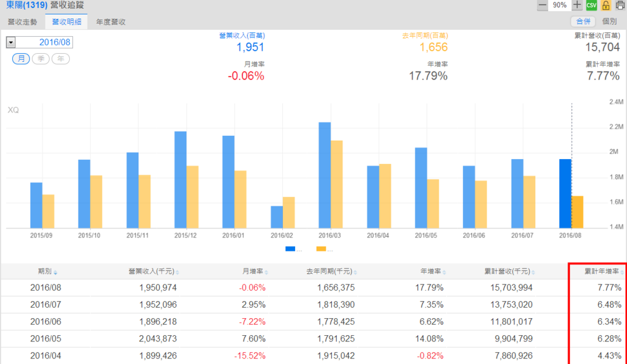Click the 17.79% yearly growth summary
627x364 pixels.
428,76
